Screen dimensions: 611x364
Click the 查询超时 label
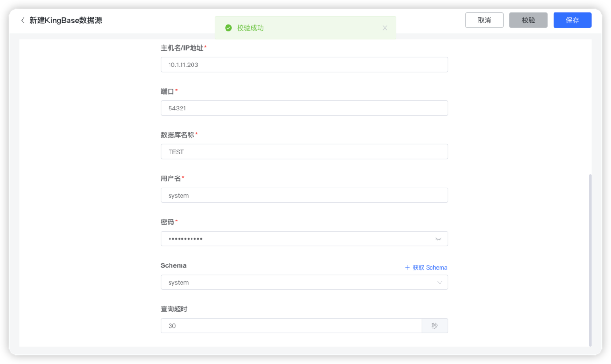pyautogui.click(x=174, y=309)
